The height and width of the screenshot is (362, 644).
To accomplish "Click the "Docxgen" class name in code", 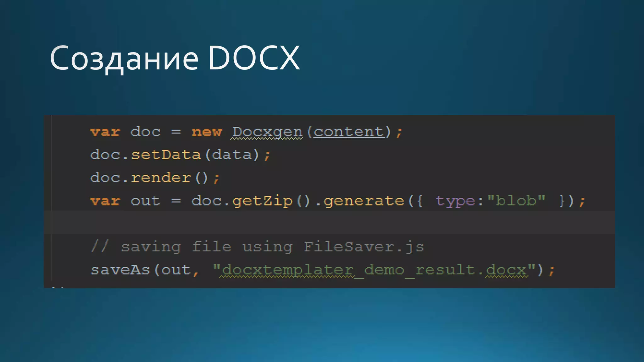I will [x=267, y=132].
